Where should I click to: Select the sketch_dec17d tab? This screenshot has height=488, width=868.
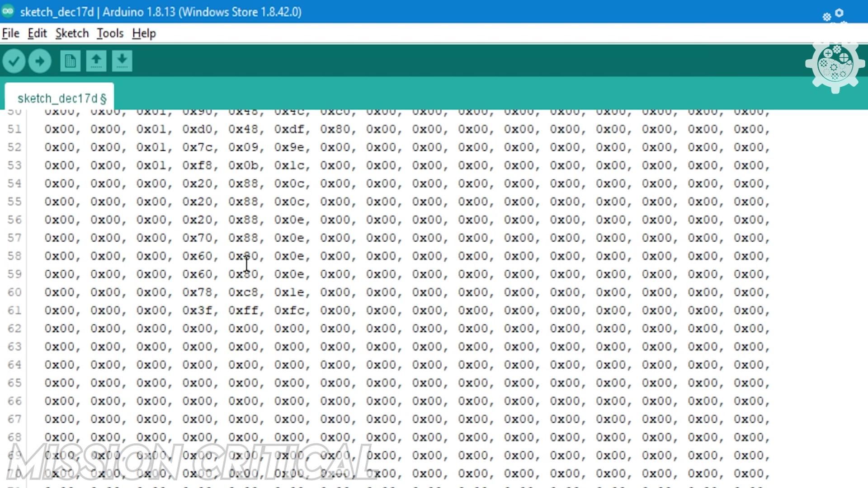coord(59,98)
